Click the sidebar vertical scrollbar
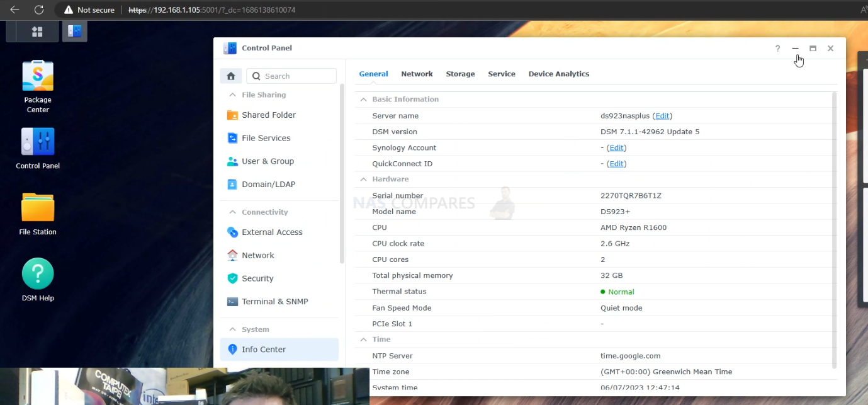Image resolution: width=868 pixels, height=405 pixels. pyautogui.click(x=342, y=173)
